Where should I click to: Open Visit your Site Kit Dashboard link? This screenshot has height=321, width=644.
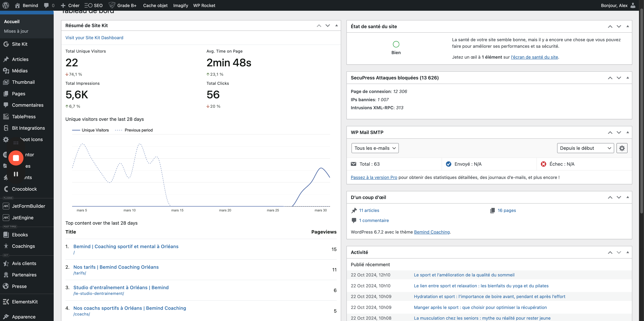coord(94,38)
